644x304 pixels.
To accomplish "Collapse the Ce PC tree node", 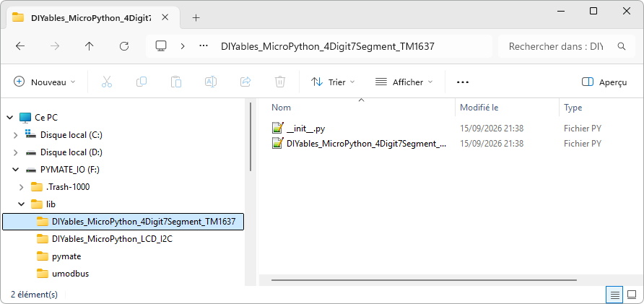I will click(10, 118).
